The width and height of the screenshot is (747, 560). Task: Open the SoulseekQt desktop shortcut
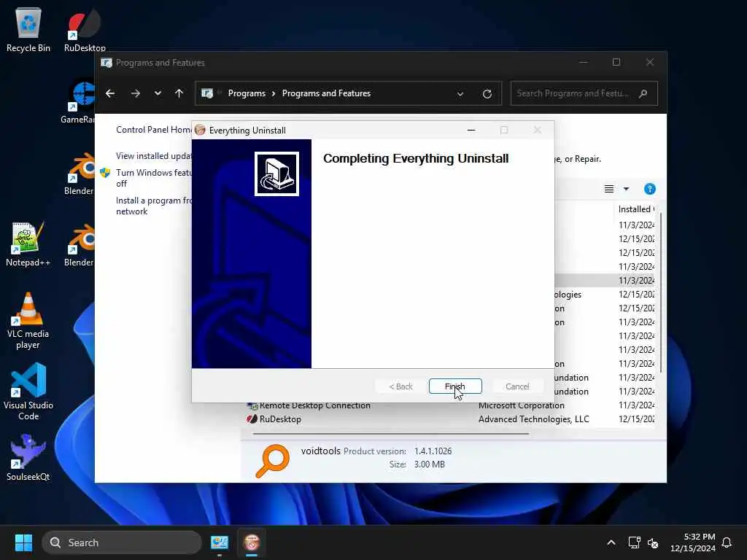(x=28, y=458)
